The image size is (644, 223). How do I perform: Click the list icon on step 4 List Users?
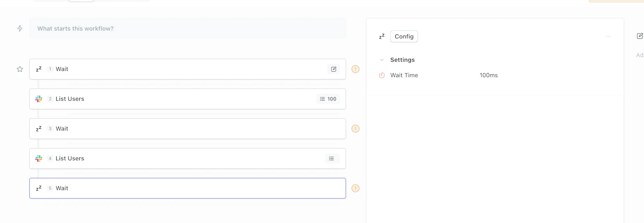(332, 159)
